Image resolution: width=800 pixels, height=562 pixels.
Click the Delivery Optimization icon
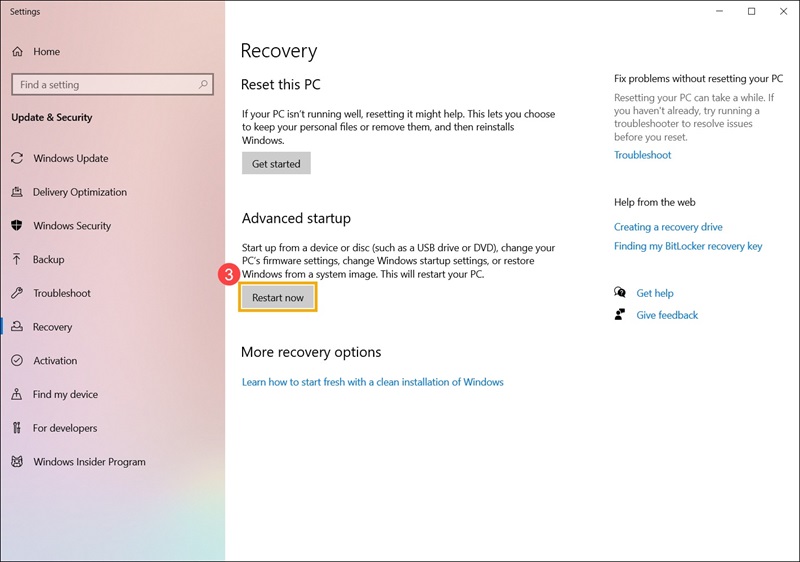click(17, 192)
